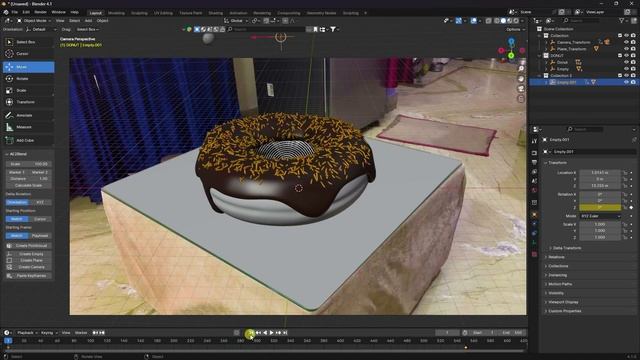Image resolution: width=640 pixels, height=360 pixels.
Task: Select Playhead option under Starting Frame
Action: tap(40, 236)
